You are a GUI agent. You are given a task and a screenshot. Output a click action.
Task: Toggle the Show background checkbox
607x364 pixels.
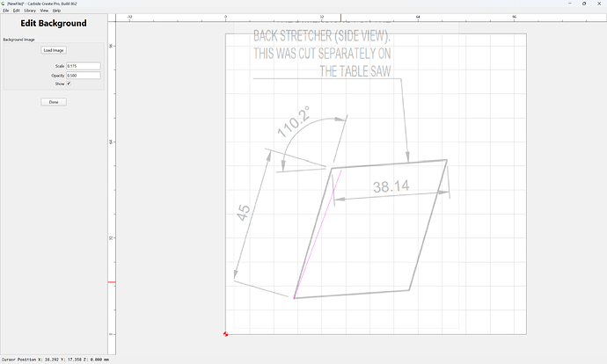(x=69, y=84)
